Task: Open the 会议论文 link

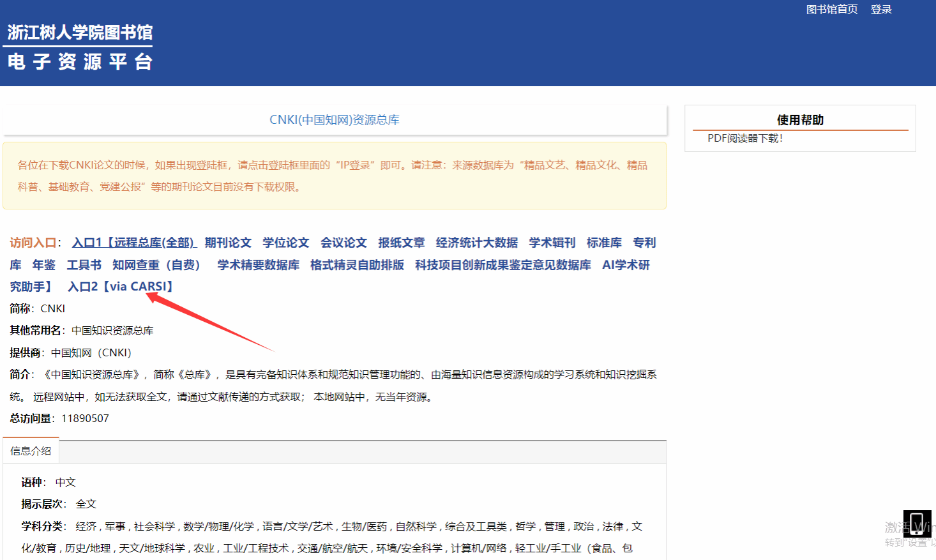Action: (x=343, y=243)
